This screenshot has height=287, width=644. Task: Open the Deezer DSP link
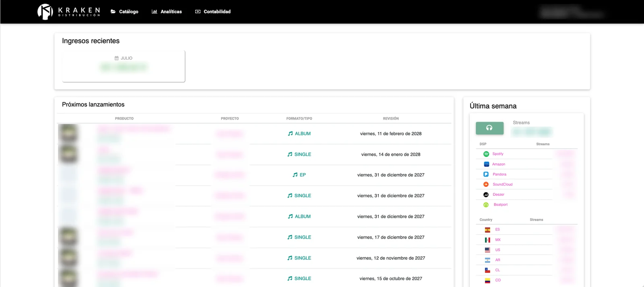[499, 194]
